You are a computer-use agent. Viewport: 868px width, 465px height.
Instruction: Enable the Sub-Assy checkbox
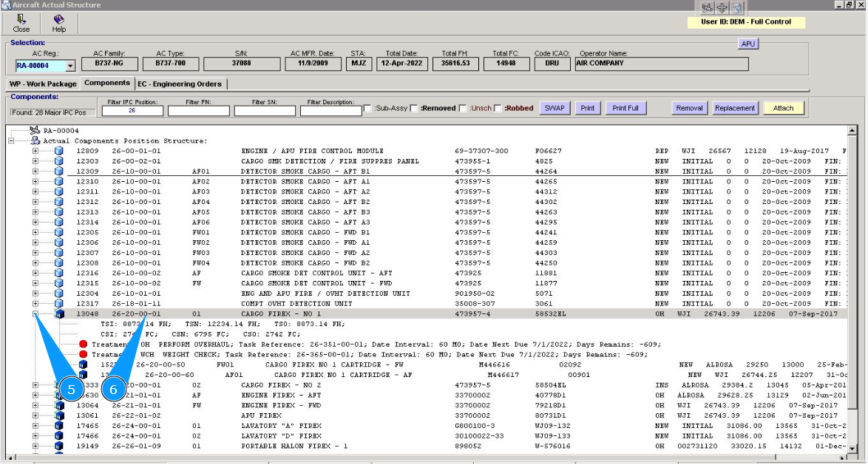(x=367, y=109)
